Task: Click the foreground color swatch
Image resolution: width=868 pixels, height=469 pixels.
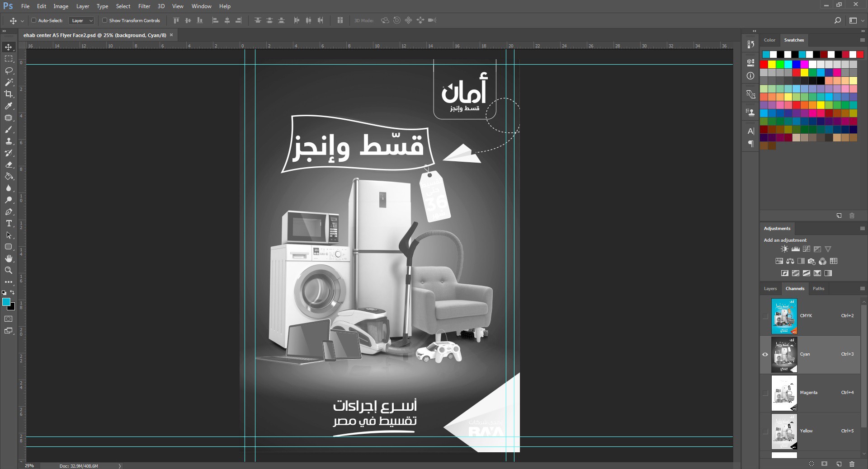Action: [6, 302]
